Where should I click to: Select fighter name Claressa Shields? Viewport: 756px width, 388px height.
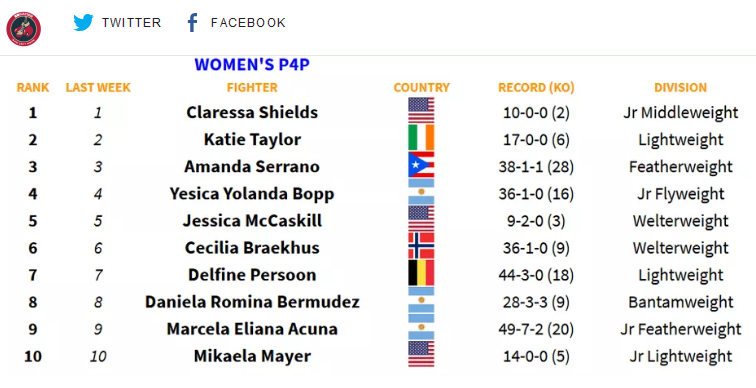point(252,112)
